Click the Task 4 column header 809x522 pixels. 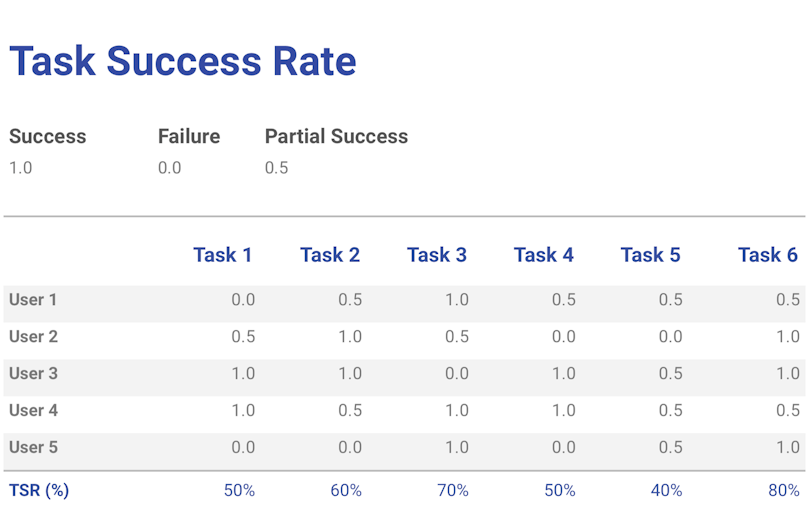[x=543, y=255]
